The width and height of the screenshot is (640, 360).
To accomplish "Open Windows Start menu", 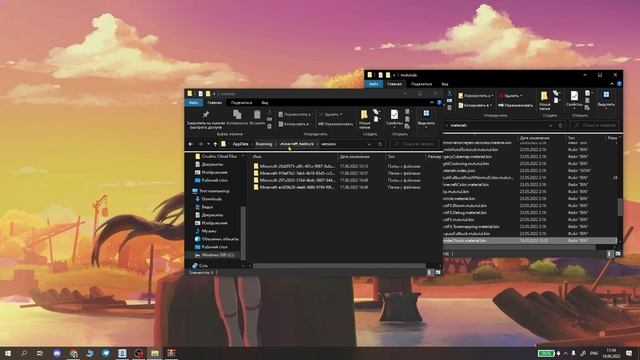I will (x=8, y=353).
